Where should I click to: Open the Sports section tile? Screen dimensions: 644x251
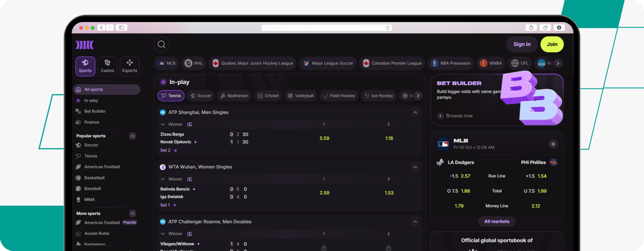[85, 67]
